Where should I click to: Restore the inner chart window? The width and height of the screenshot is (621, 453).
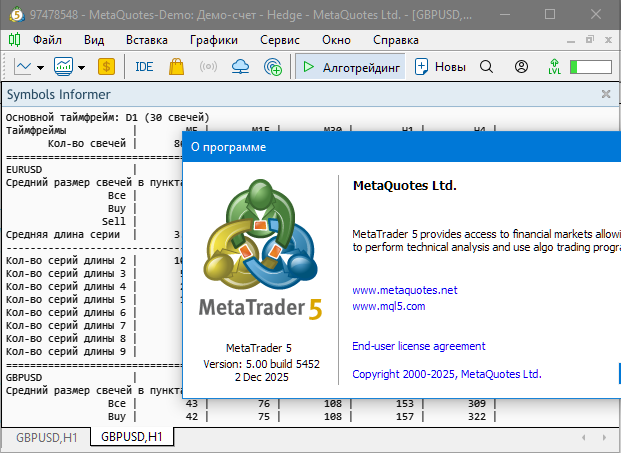click(x=590, y=40)
